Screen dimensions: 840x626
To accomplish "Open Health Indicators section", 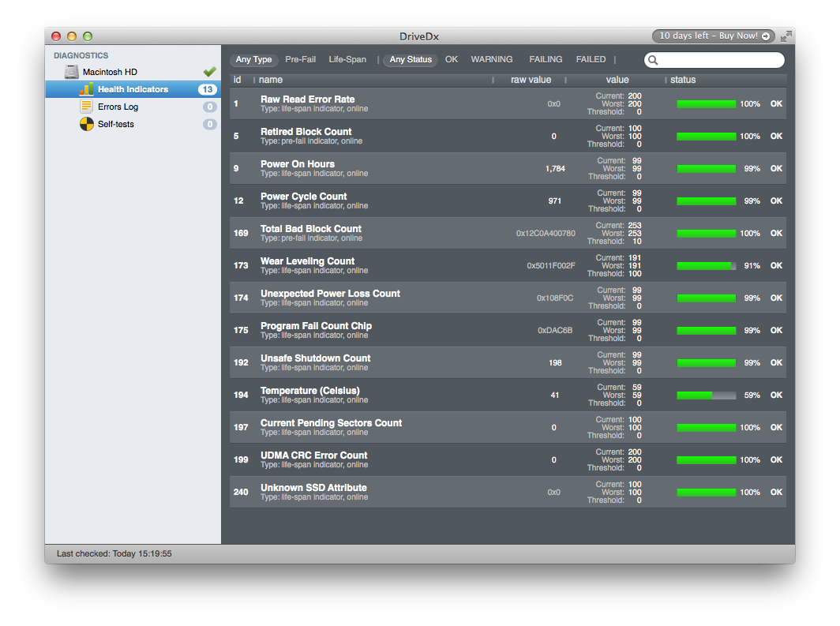I will (x=133, y=89).
